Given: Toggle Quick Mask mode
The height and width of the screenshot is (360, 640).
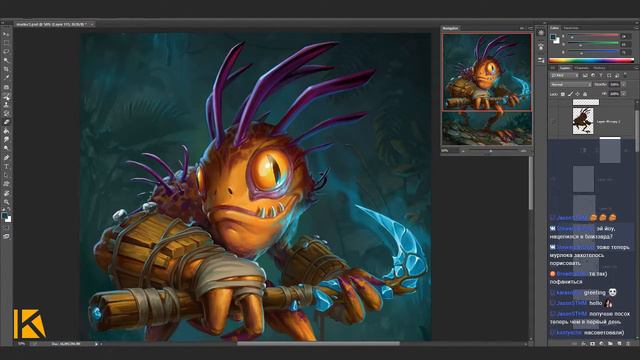Looking at the screenshot, I should coord(6,228).
